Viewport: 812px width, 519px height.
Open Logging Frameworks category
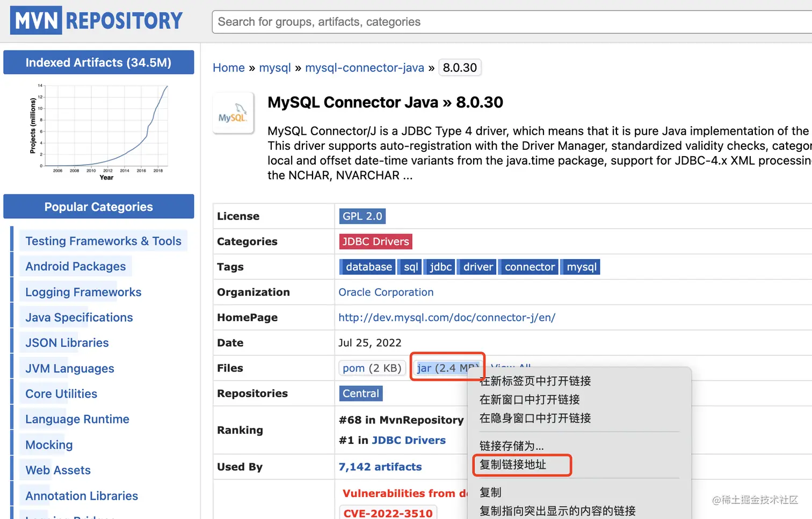click(83, 292)
